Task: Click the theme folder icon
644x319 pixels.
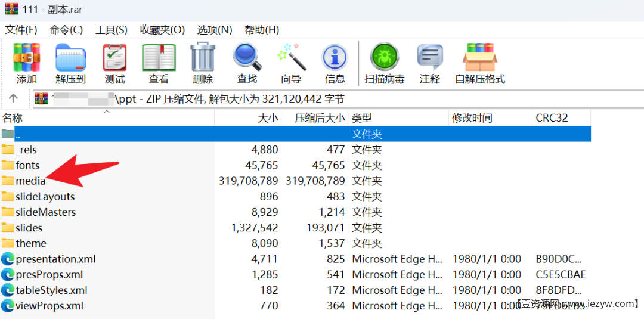Action: (x=7, y=243)
